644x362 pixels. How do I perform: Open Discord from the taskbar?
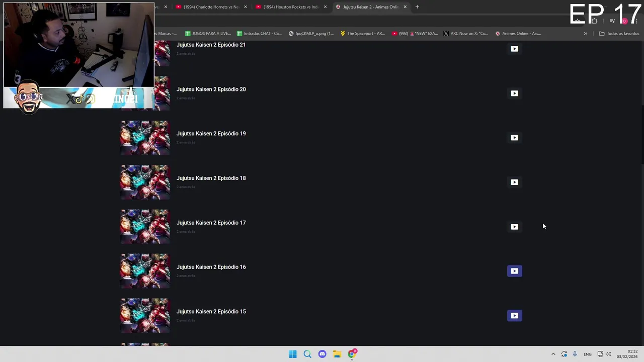(x=322, y=354)
